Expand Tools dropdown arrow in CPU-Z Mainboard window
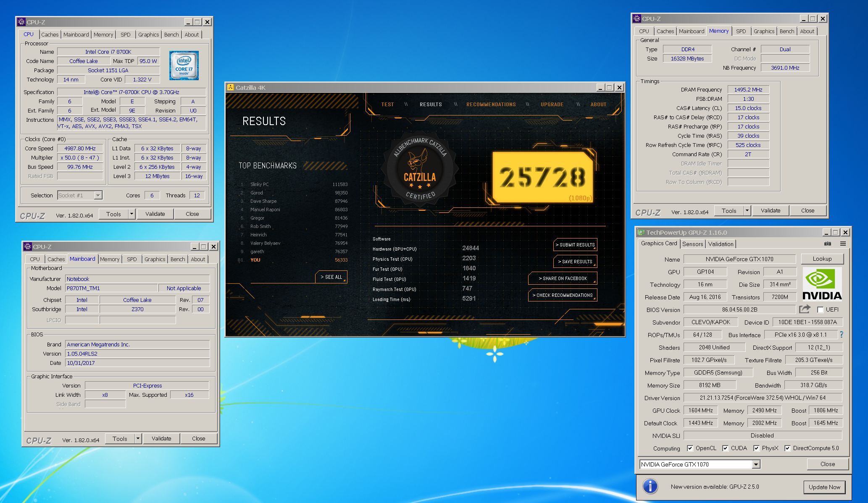The width and height of the screenshot is (868, 503). tap(138, 439)
